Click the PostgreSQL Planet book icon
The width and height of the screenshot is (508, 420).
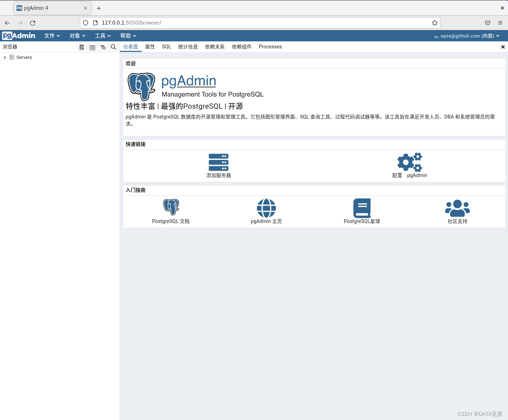(x=362, y=208)
